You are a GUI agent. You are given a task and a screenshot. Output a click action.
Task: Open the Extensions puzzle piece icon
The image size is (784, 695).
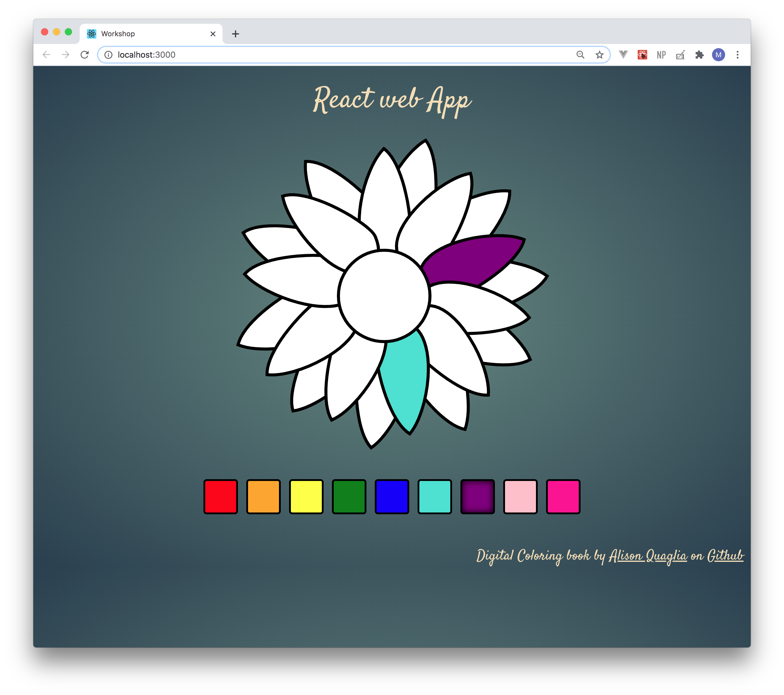click(x=699, y=55)
